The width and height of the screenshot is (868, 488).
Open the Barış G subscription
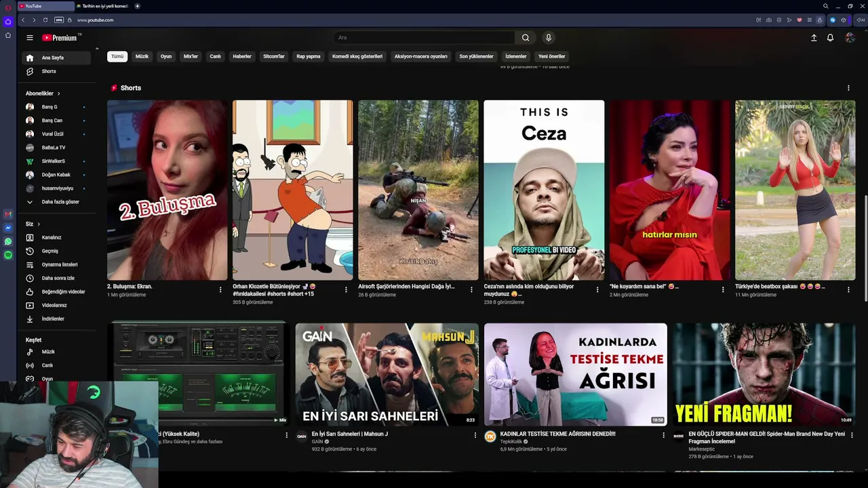click(x=56, y=107)
